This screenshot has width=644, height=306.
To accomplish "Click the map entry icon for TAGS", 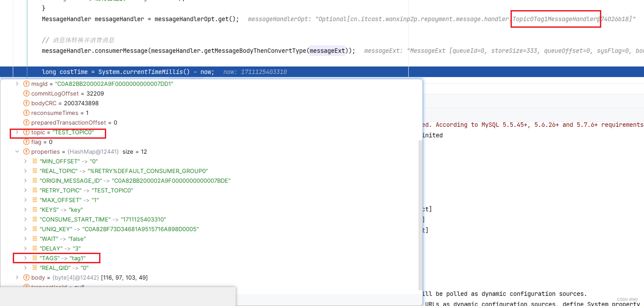I will (35, 258).
